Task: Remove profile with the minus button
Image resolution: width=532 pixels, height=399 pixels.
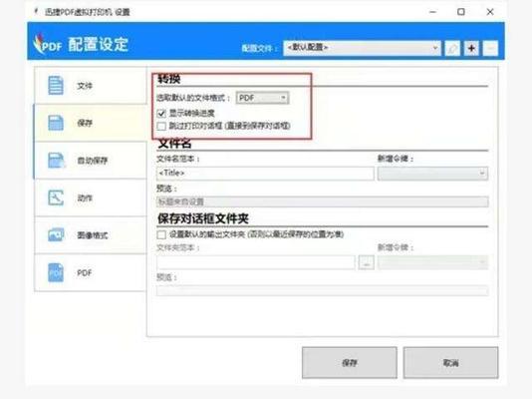Action: point(490,48)
